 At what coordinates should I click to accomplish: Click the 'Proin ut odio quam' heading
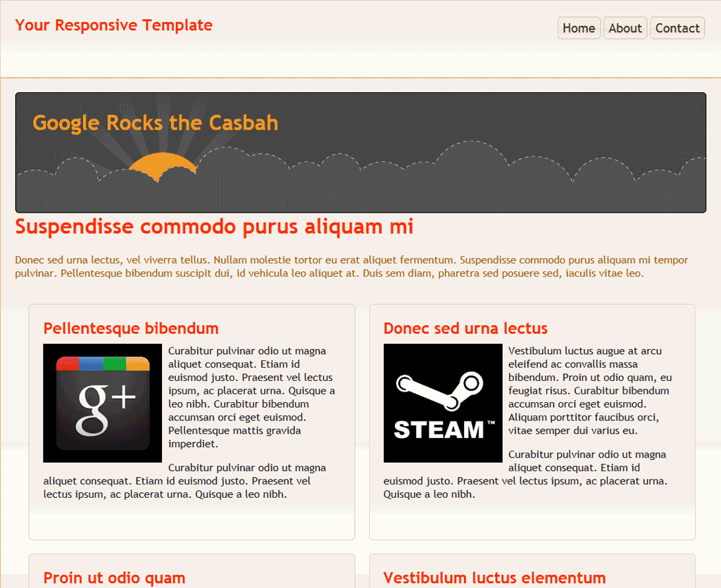114,578
